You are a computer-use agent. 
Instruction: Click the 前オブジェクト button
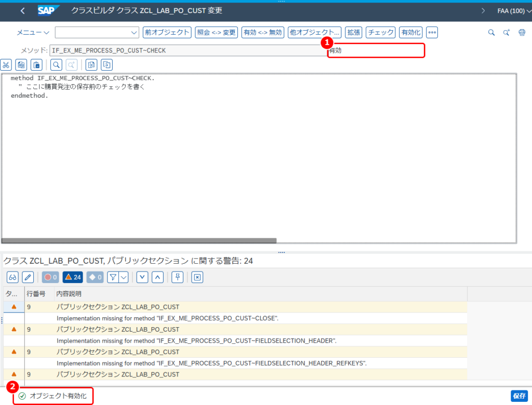tap(167, 33)
